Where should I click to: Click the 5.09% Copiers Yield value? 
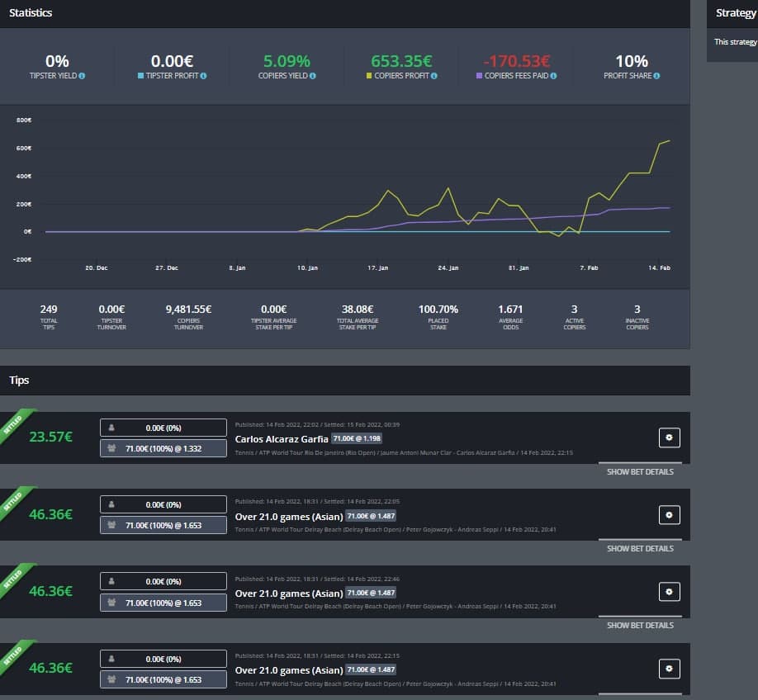coord(287,61)
